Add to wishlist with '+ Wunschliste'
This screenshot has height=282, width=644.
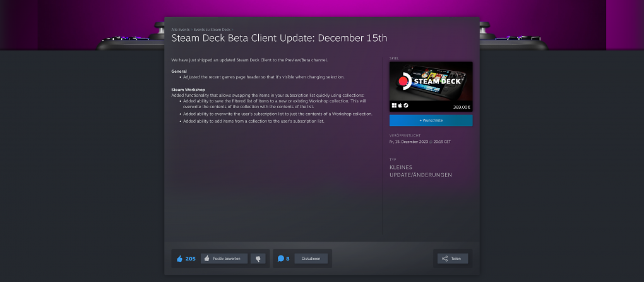click(431, 120)
